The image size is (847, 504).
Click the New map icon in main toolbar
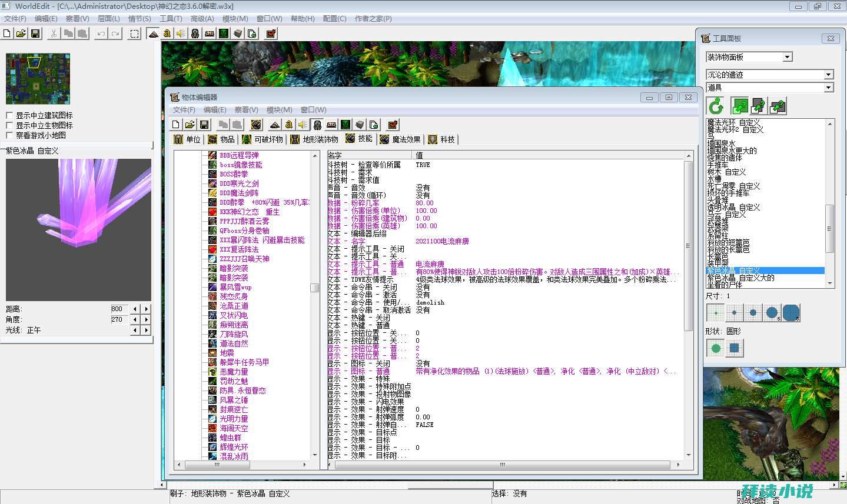(x=7, y=34)
